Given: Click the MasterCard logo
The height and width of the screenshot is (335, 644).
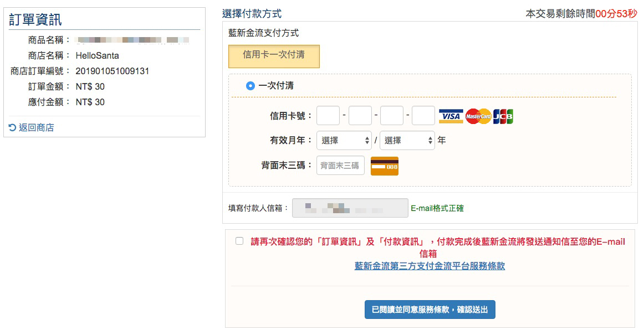Looking at the screenshot, I should [478, 116].
